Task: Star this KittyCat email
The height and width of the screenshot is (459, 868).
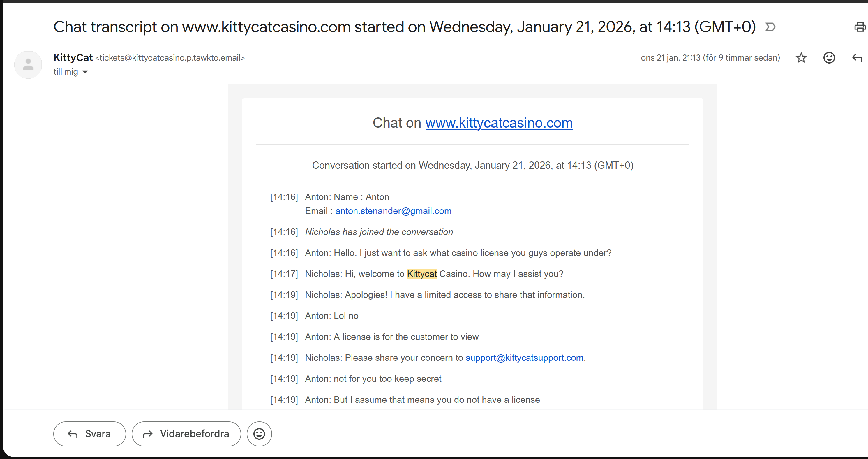Action: [801, 58]
